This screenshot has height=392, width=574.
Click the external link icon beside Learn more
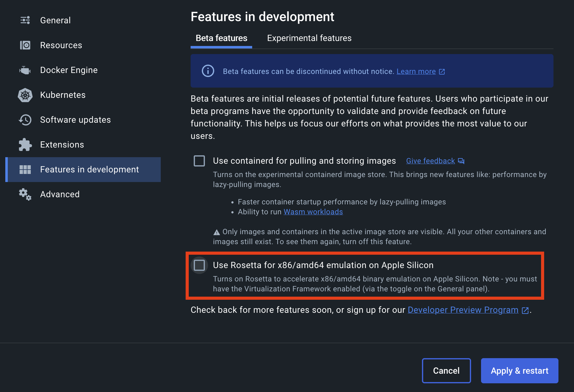pyautogui.click(x=442, y=72)
